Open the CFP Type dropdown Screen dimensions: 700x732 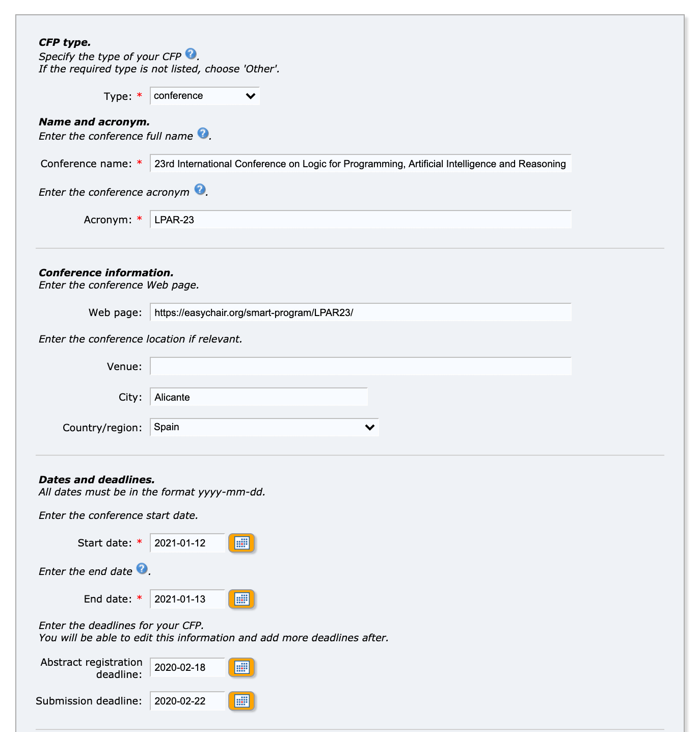205,96
